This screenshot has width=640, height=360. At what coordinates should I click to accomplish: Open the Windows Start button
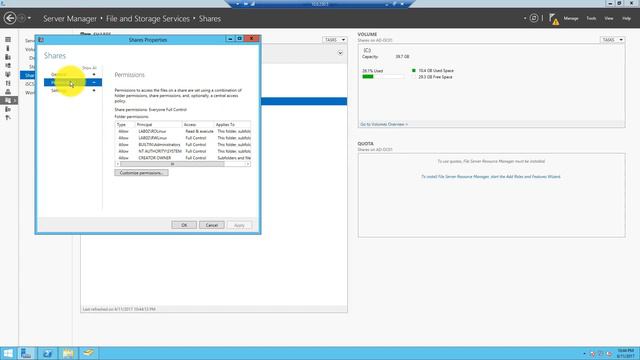pyautogui.click(x=8, y=353)
